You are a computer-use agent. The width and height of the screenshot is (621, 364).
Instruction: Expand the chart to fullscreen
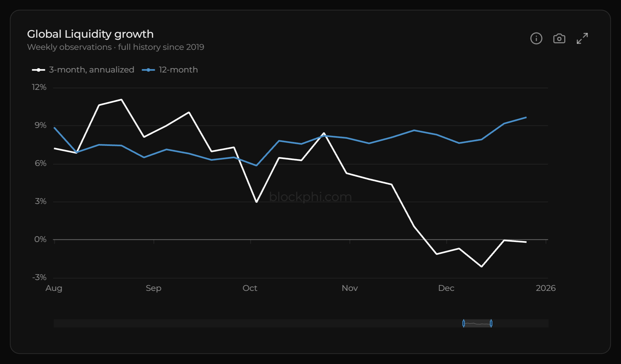click(582, 38)
